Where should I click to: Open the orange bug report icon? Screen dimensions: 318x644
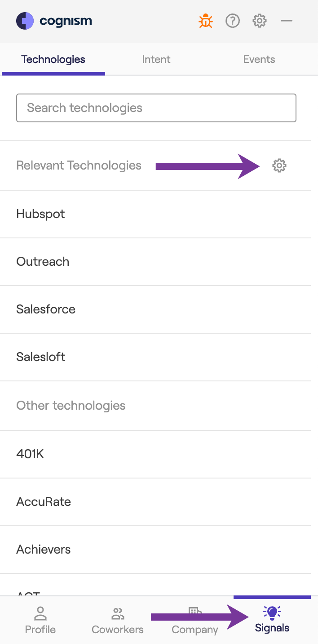206,21
